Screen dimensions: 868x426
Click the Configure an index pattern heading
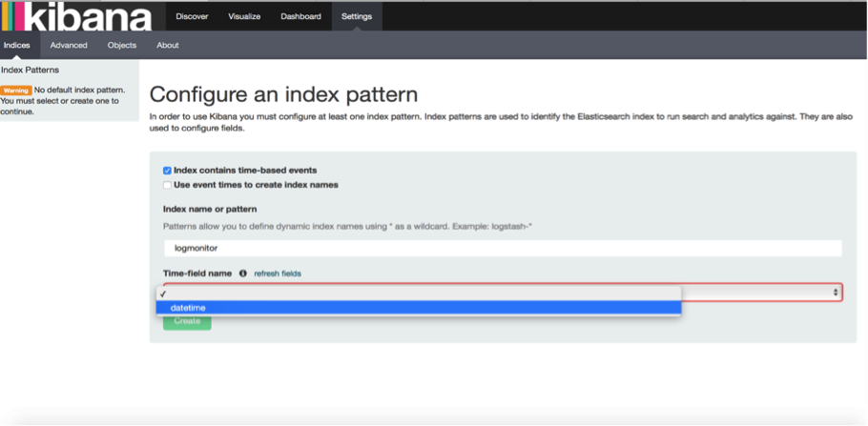283,94
